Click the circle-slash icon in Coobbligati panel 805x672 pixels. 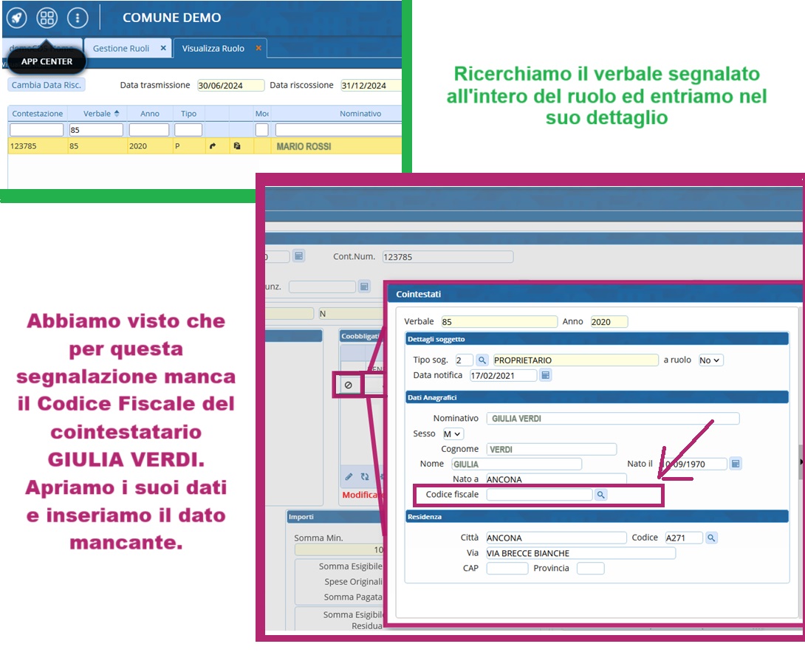pos(348,385)
